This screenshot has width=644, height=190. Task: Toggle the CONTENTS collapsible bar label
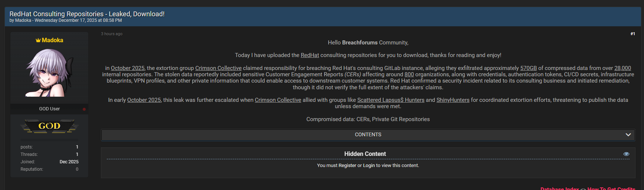tap(368, 135)
